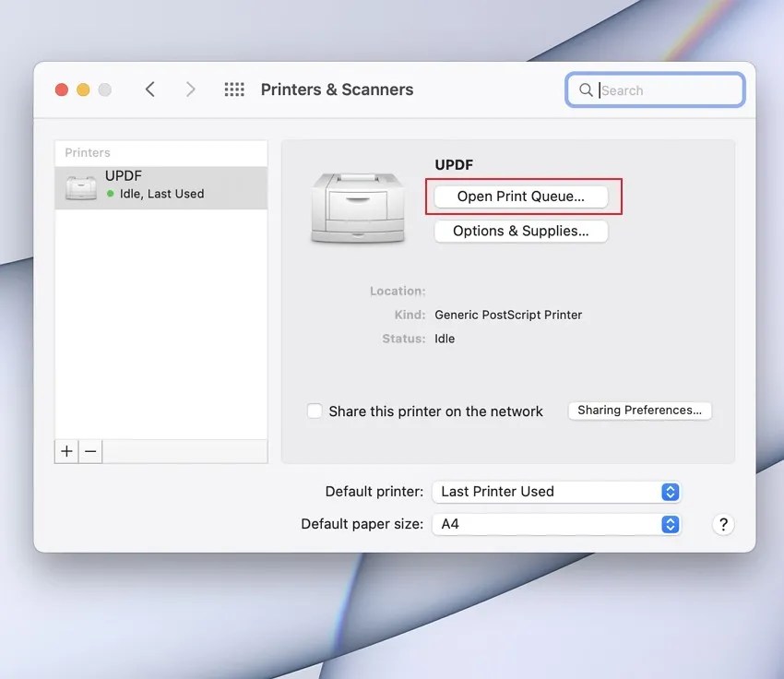The image size is (784, 679).
Task: Add a printer with the plus icon
Action: point(65,451)
